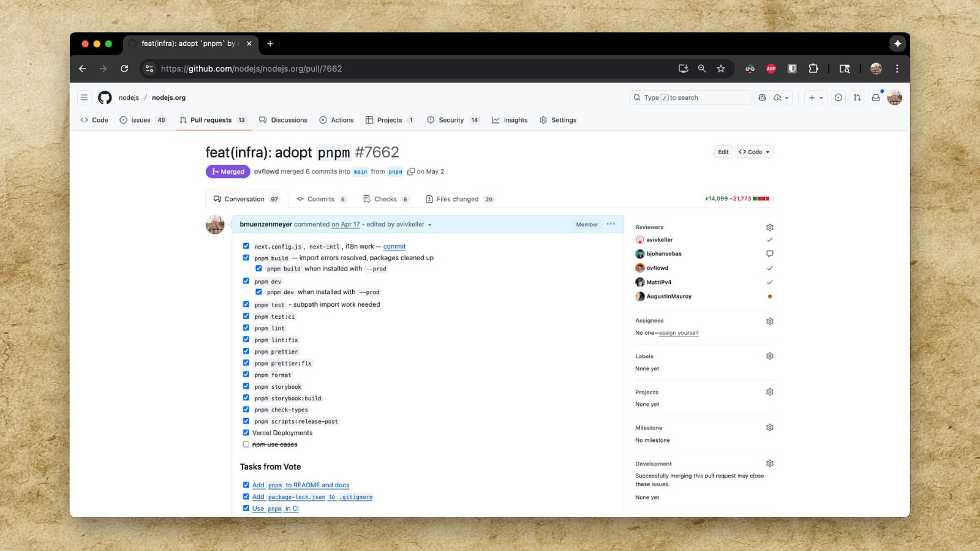980x551 pixels.
Task: Click the assign yourself link
Action: tap(679, 333)
